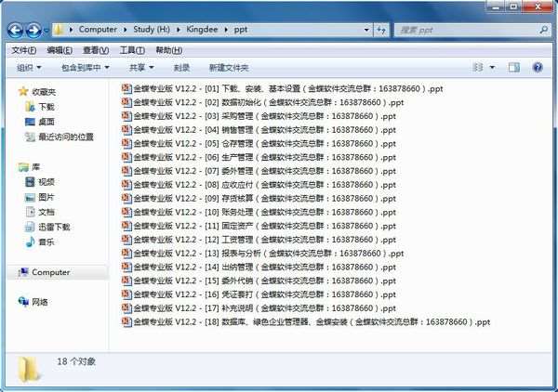
Task: Click the Forward navigation arrow
Action: [33, 31]
